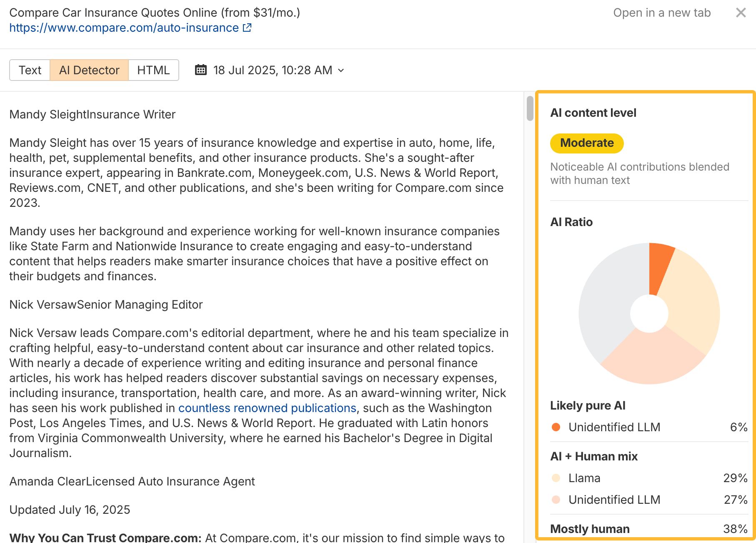Click the text panel scrollbar thumb

530,108
